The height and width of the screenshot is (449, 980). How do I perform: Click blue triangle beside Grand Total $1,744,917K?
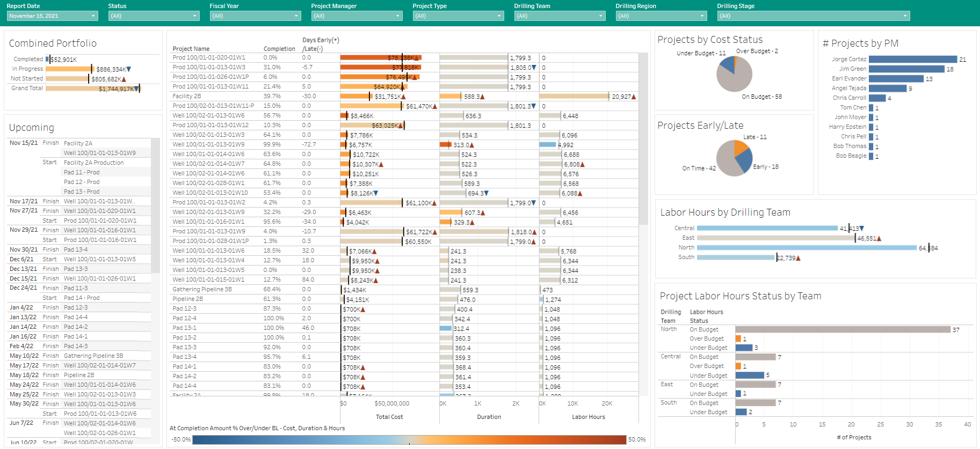tap(136, 89)
